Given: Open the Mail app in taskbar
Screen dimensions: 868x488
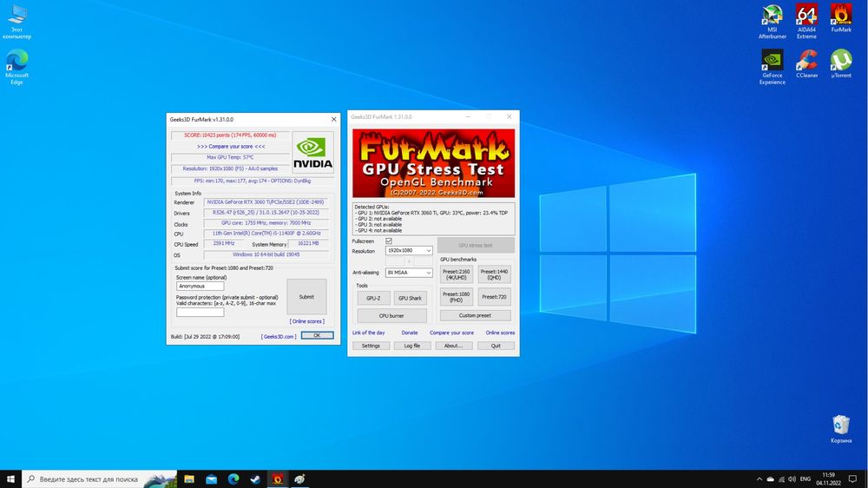Looking at the screenshot, I should (x=212, y=479).
